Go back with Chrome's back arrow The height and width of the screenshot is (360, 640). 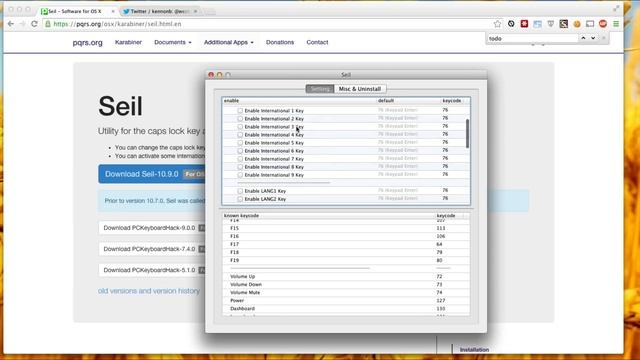click(x=11, y=24)
